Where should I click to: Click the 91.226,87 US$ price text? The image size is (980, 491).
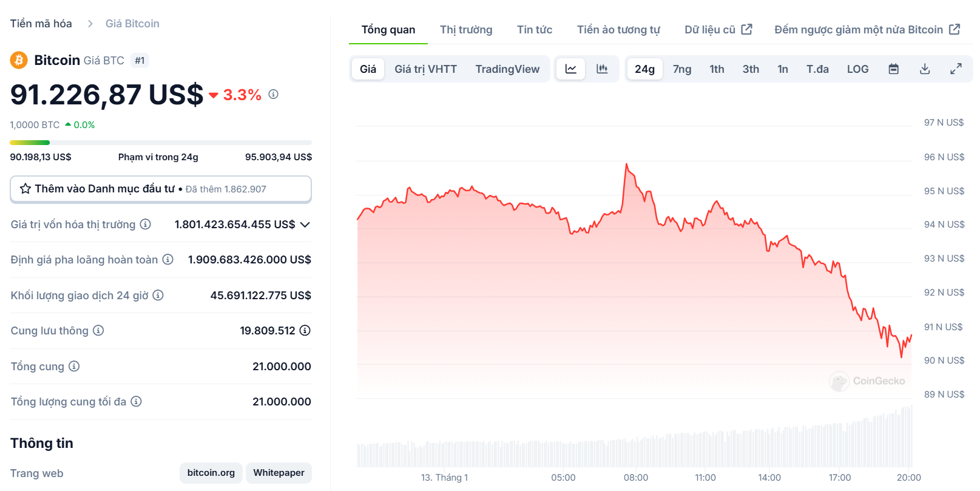107,95
